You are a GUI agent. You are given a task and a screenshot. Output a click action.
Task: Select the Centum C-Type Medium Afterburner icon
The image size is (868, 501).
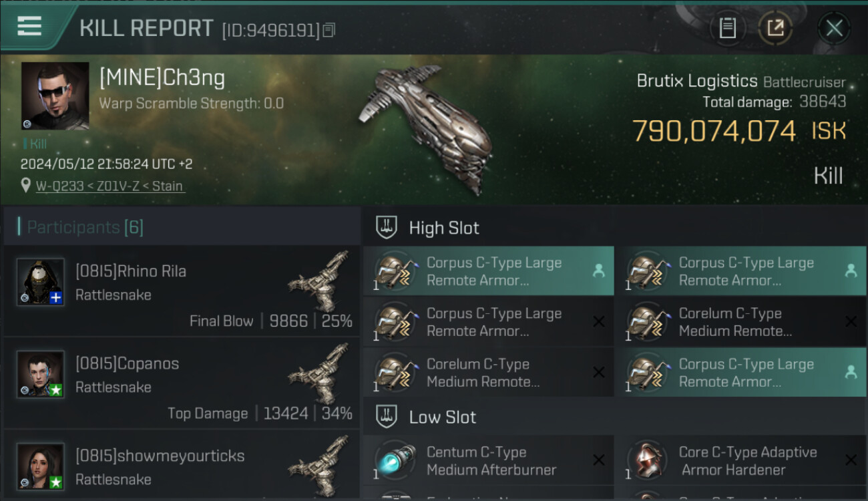coord(395,461)
